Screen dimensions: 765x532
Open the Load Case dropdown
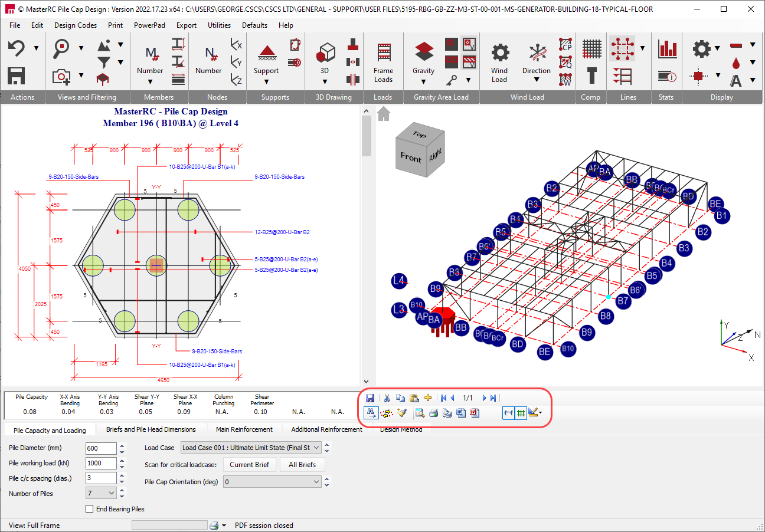[x=251, y=448]
